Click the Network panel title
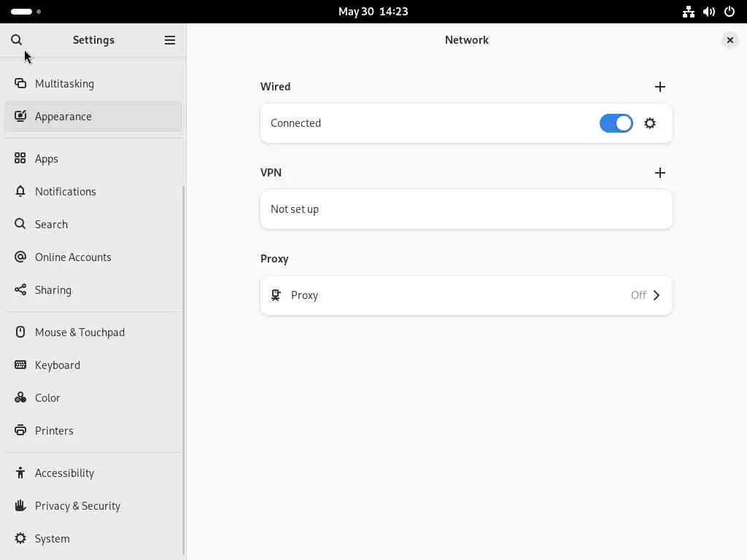The height and width of the screenshot is (560, 747). [466, 40]
